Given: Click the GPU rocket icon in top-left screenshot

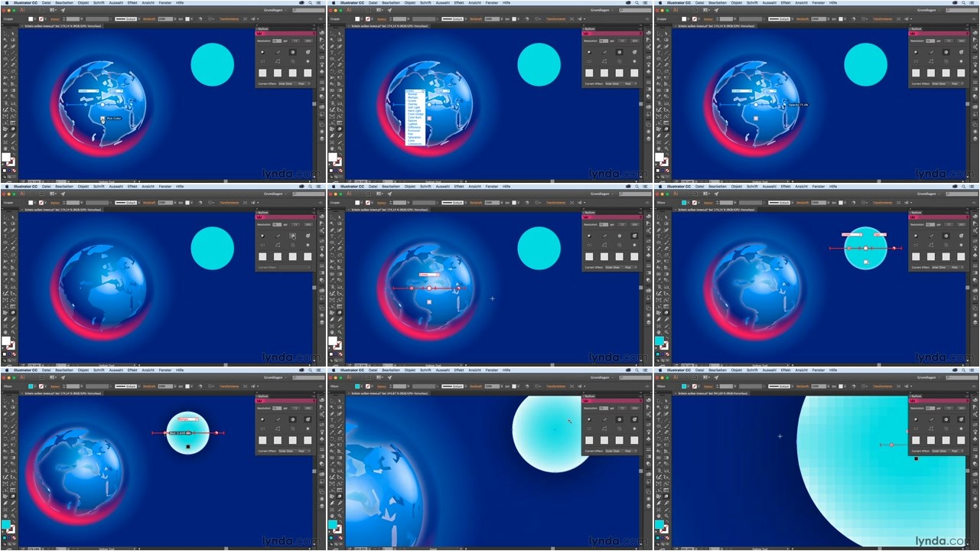Looking at the screenshot, I should 62,11.
